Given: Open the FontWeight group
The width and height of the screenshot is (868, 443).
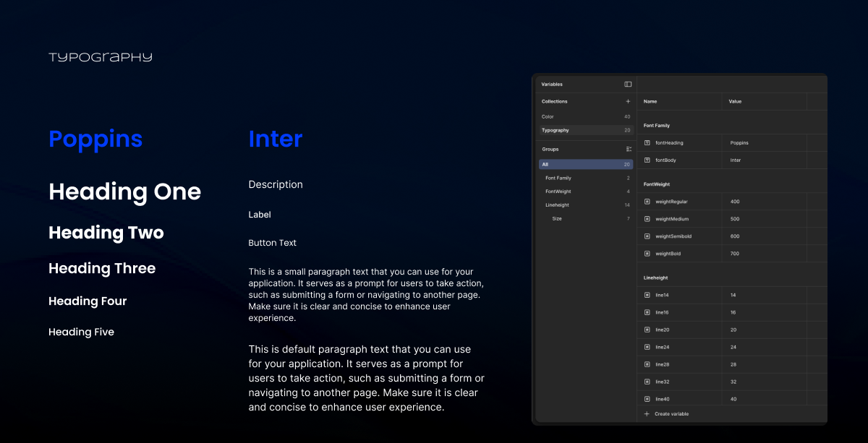Looking at the screenshot, I should tap(558, 192).
